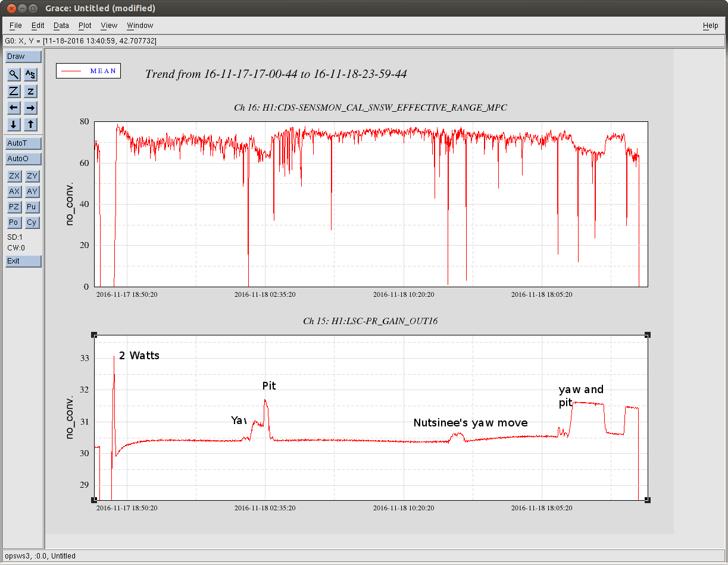Image resolution: width=728 pixels, height=565 pixels.
Task: Click the PZ push-and-zoom button
Action: point(14,207)
